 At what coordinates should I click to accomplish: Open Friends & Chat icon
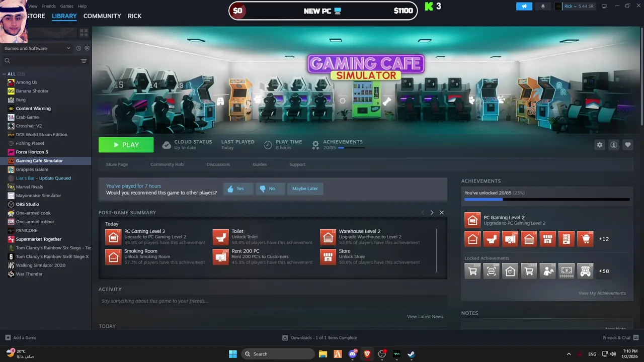tap(636, 337)
